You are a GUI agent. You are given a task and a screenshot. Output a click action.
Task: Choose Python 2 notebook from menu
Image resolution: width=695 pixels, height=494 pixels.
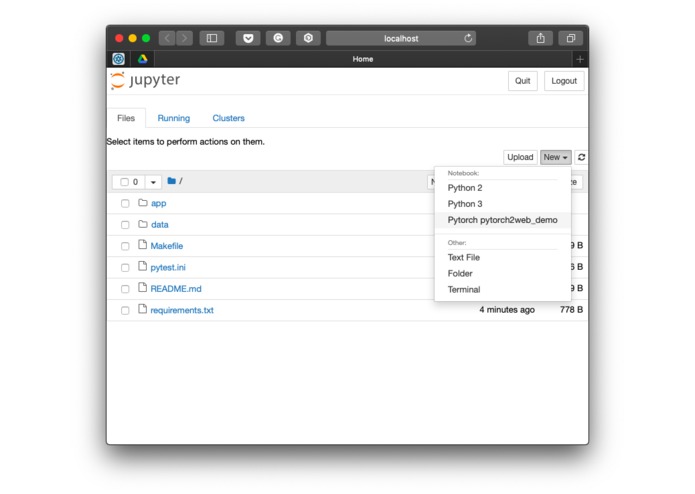click(503, 188)
